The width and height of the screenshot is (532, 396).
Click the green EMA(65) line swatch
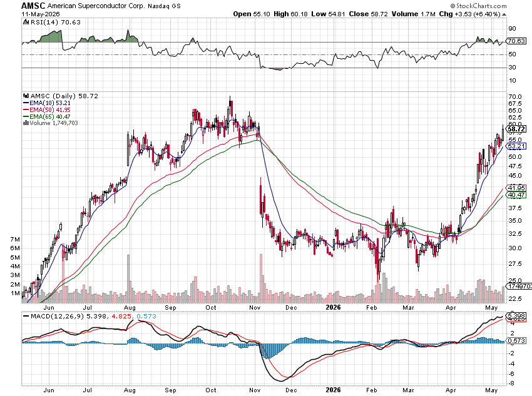pyautogui.click(x=26, y=116)
